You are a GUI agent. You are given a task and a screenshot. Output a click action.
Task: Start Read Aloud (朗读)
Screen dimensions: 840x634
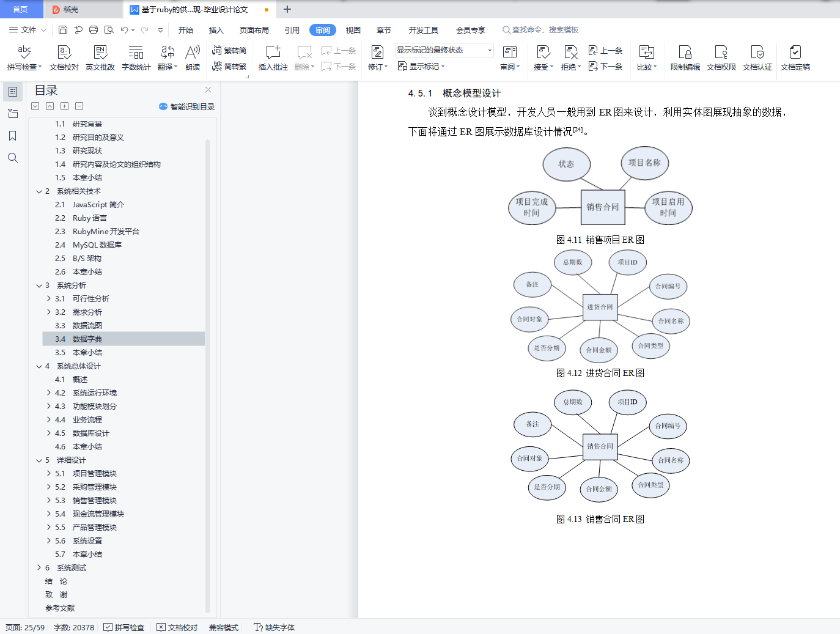click(x=193, y=58)
